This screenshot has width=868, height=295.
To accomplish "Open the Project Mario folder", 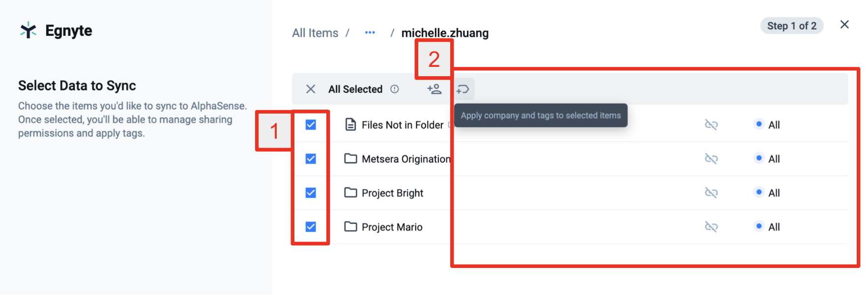I will click(392, 227).
